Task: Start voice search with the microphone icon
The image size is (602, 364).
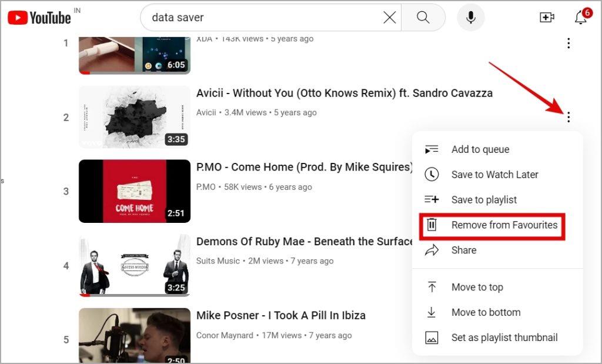Action: click(471, 17)
